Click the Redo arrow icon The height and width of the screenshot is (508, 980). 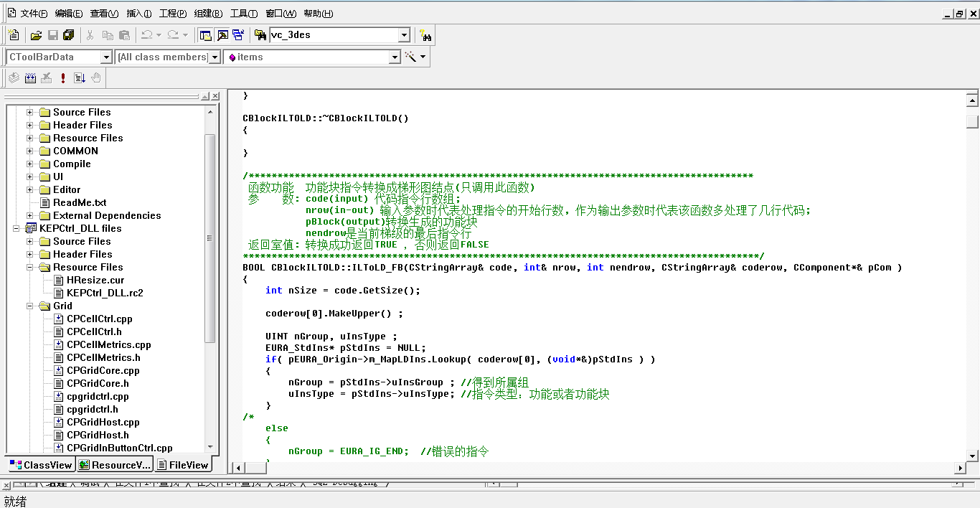pos(172,34)
